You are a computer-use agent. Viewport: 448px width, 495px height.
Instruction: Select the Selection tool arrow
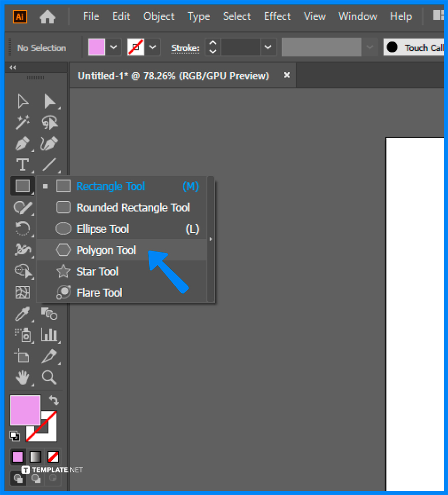coord(22,100)
